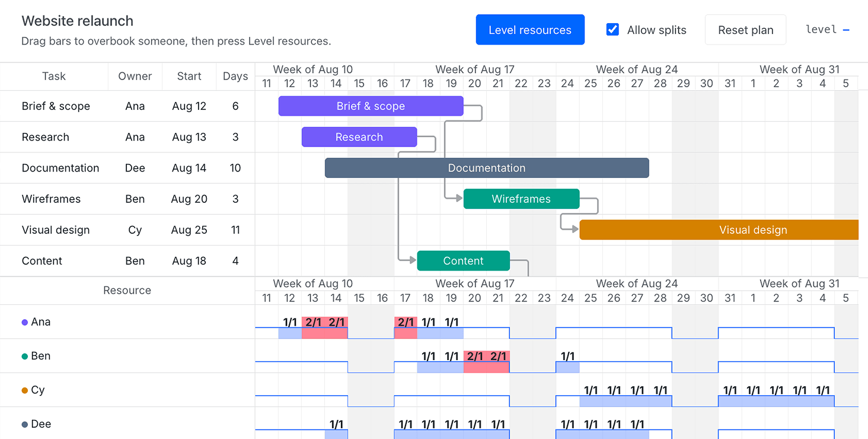Click the Aug 13 start date cell
Image resolution: width=868 pixels, height=439 pixels.
tap(189, 137)
